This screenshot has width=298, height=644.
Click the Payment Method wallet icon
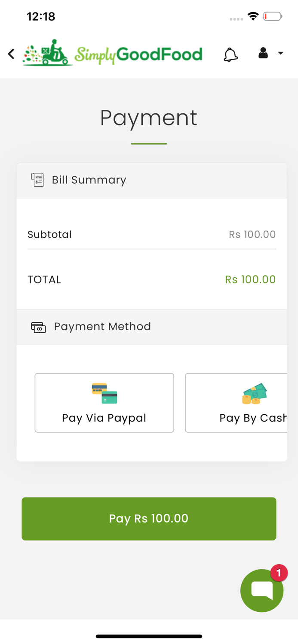tap(38, 327)
